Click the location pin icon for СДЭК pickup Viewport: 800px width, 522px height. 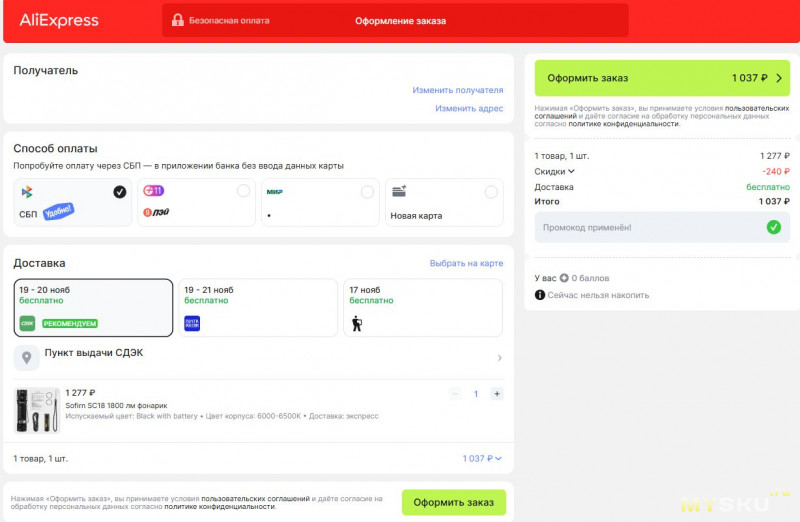(x=26, y=357)
